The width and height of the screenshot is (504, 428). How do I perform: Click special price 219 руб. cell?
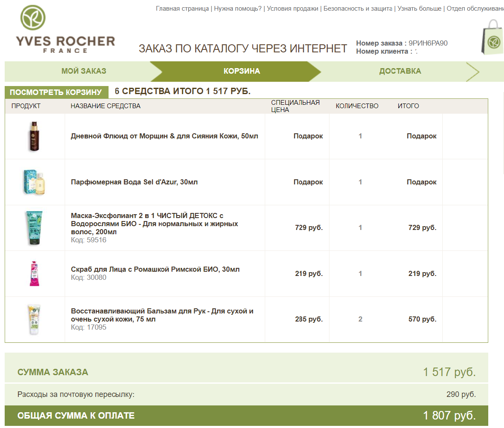click(309, 273)
